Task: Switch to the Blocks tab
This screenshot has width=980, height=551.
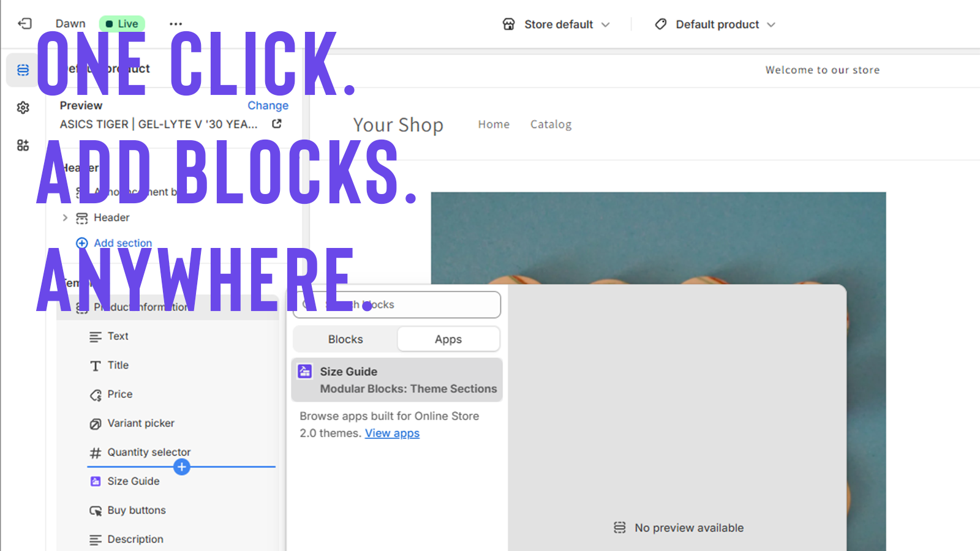Action: click(x=345, y=339)
